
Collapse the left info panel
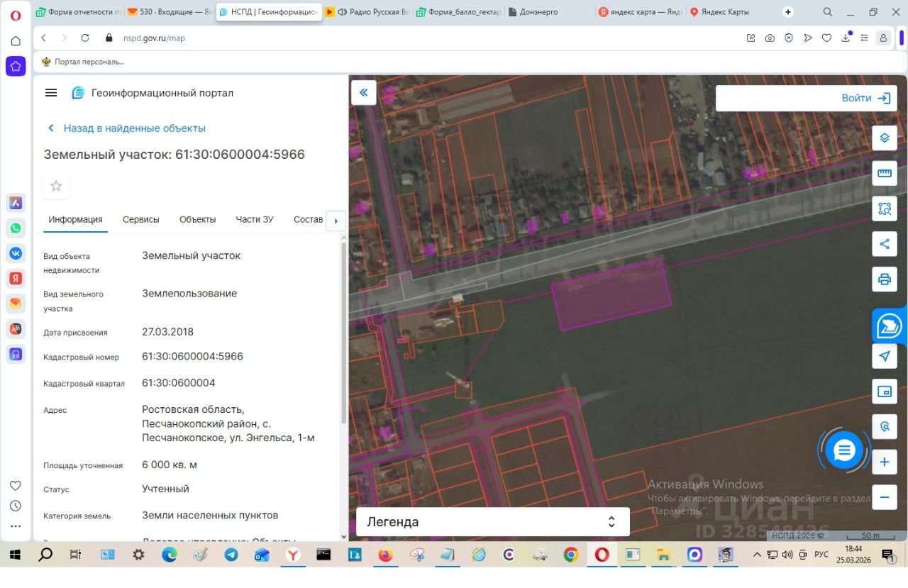[x=364, y=92]
